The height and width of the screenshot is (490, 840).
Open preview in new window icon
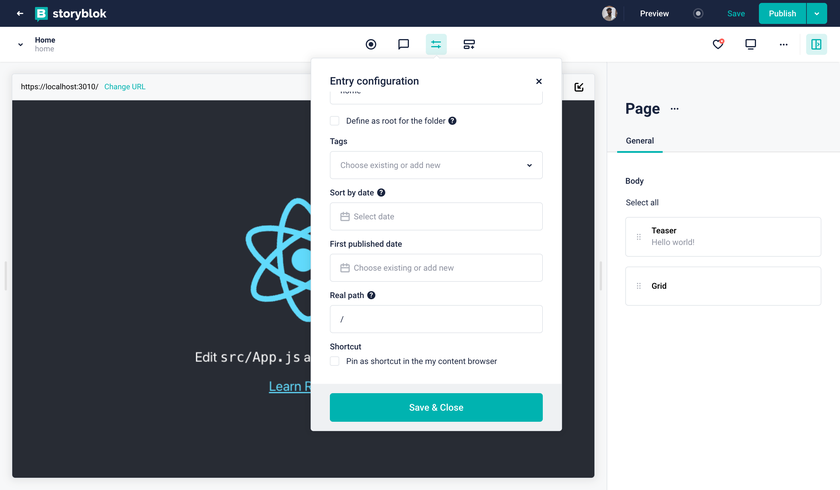[579, 87]
